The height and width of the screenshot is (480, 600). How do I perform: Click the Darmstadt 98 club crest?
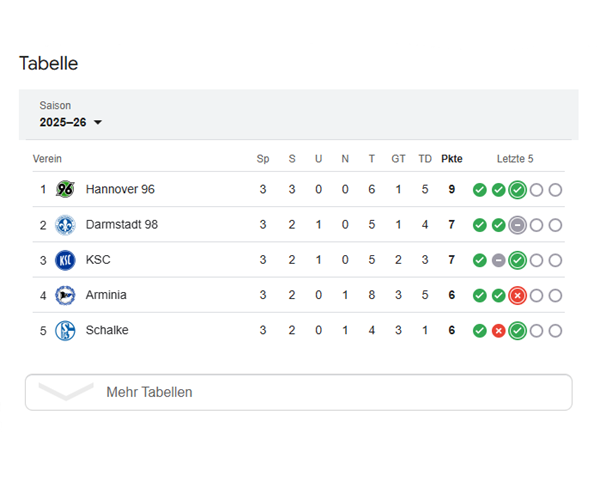pos(65,225)
